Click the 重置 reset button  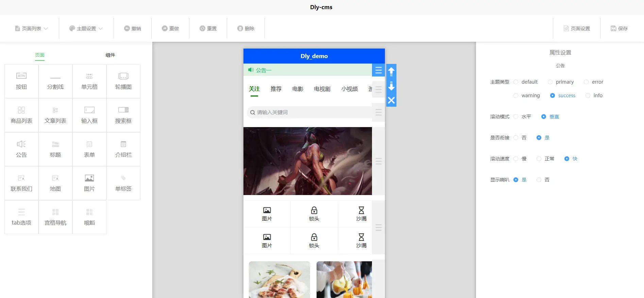pos(208,29)
